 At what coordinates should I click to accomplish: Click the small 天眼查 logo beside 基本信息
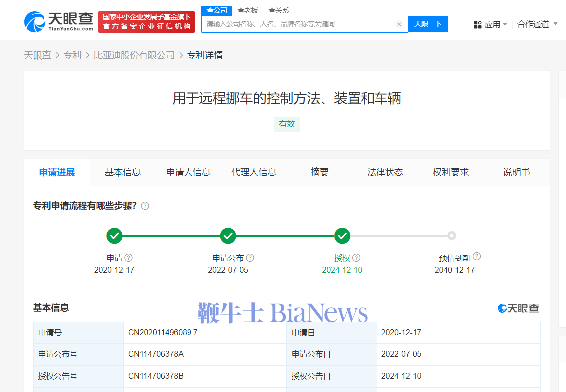click(x=518, y=308)
